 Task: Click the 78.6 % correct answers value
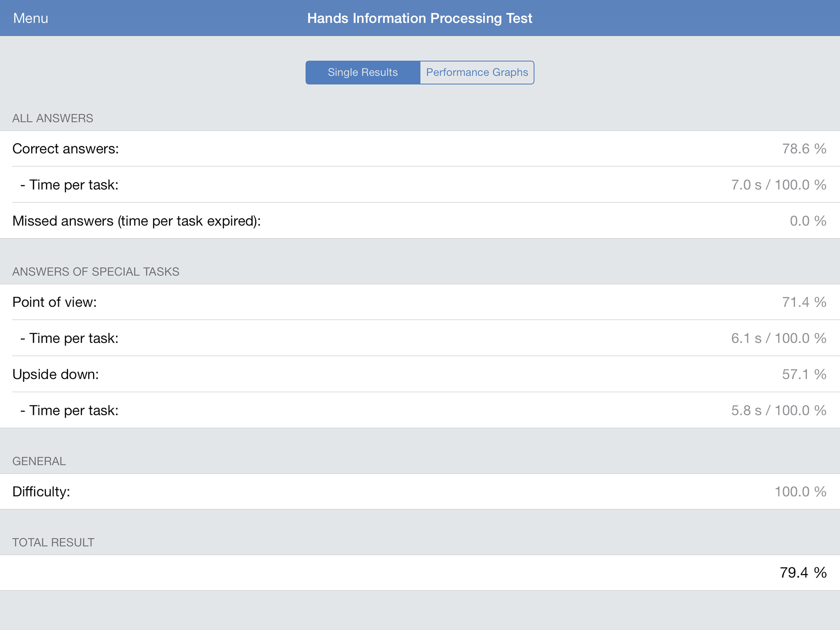(804, 149)
